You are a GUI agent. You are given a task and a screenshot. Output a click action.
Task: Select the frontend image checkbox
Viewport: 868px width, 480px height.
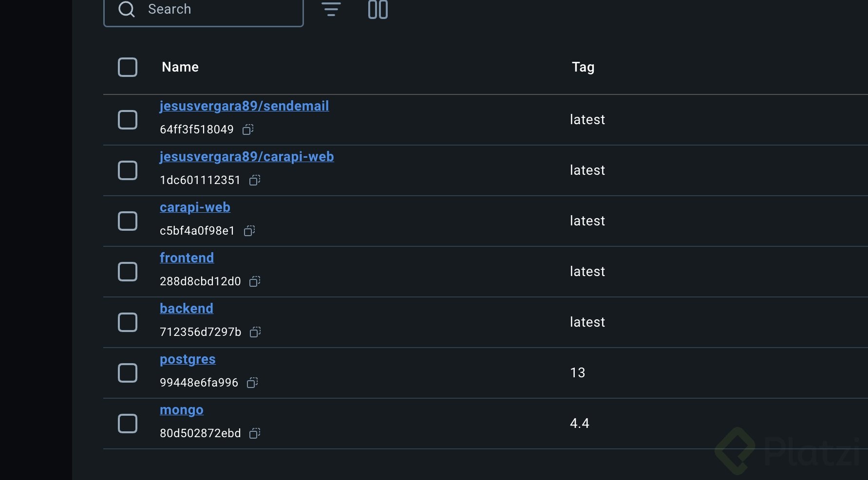[128, 272]
